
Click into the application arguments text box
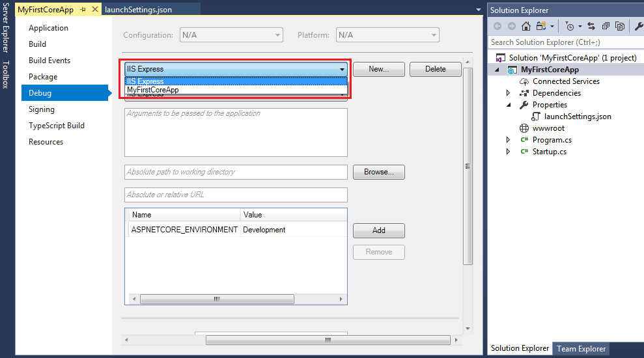coord(236,132)
